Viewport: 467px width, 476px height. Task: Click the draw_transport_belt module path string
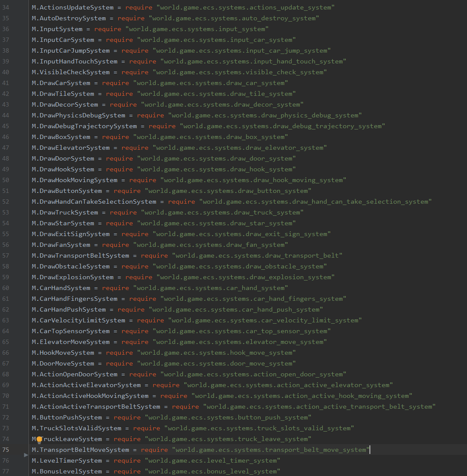click(257, 255)
